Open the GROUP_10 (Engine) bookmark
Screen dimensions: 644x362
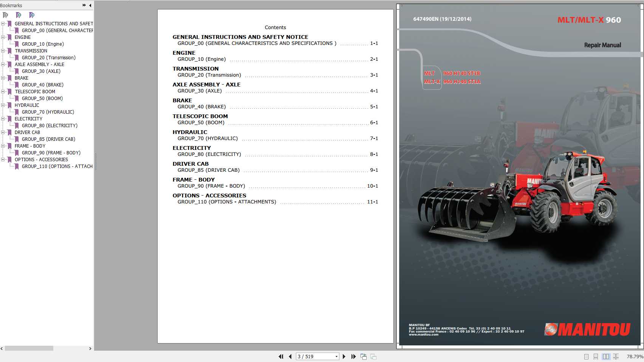point(43,44)
